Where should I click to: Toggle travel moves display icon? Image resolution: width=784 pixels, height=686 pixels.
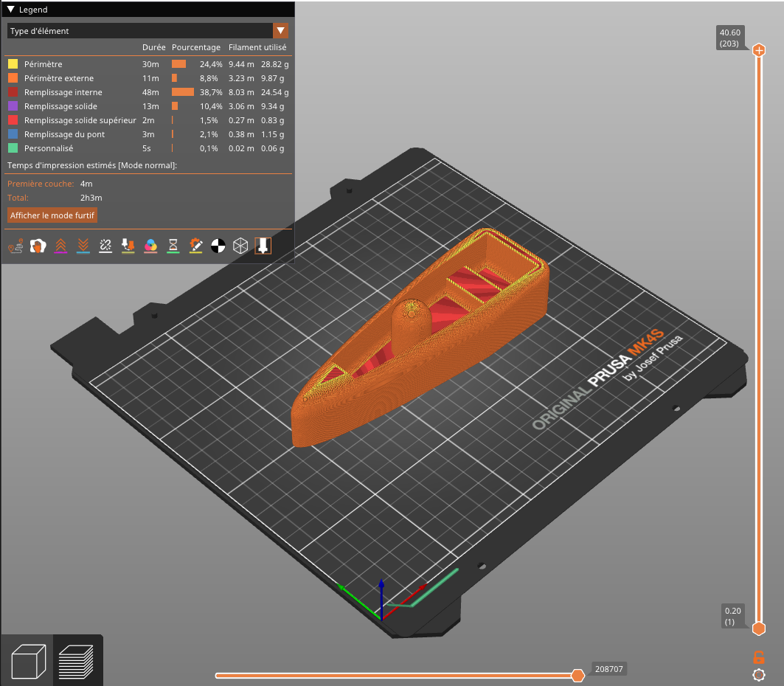click(15, 246)
